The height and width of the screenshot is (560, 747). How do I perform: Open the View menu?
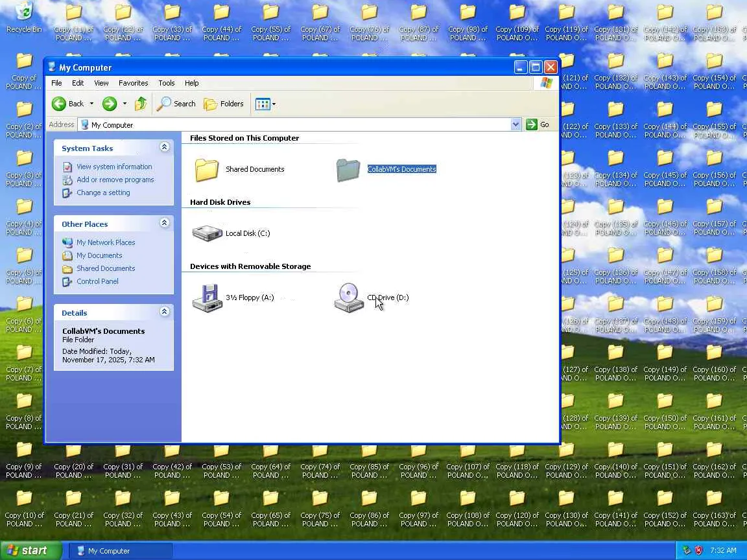tap(101, 83)
